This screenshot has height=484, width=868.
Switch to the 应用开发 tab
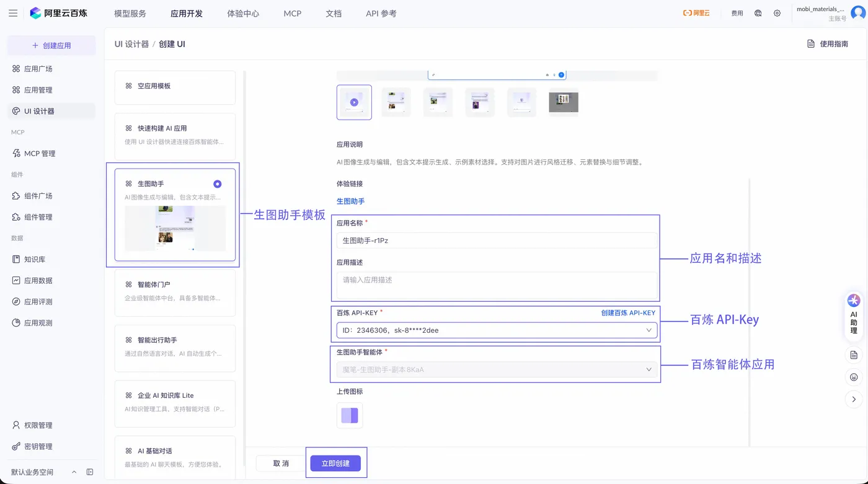point(187,13)
